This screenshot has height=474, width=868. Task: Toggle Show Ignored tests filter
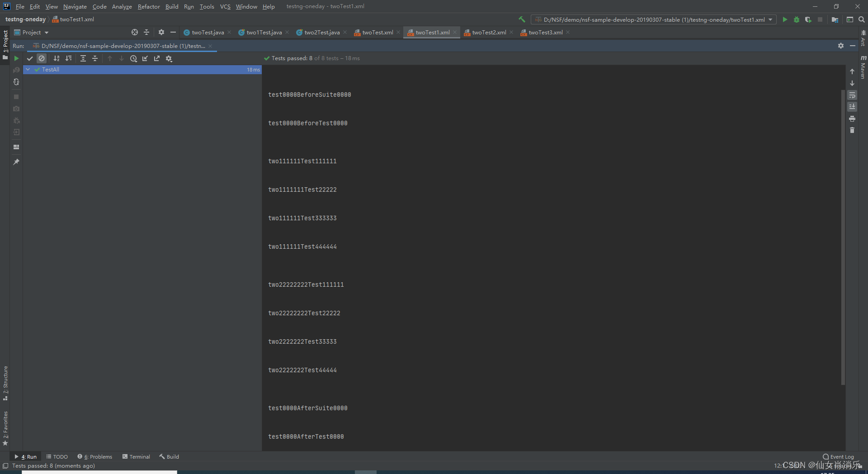tap(42, 58)
